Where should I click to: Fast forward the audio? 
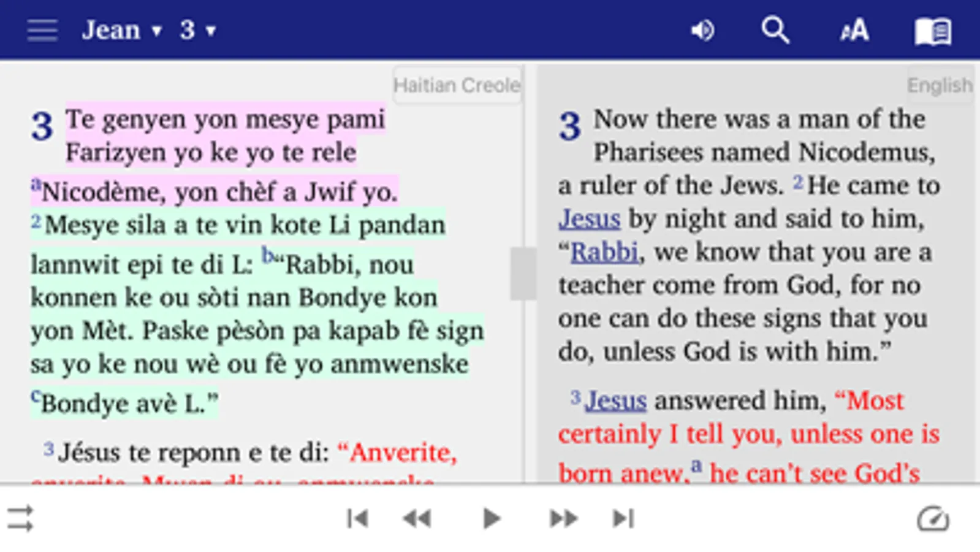point(563,519)
